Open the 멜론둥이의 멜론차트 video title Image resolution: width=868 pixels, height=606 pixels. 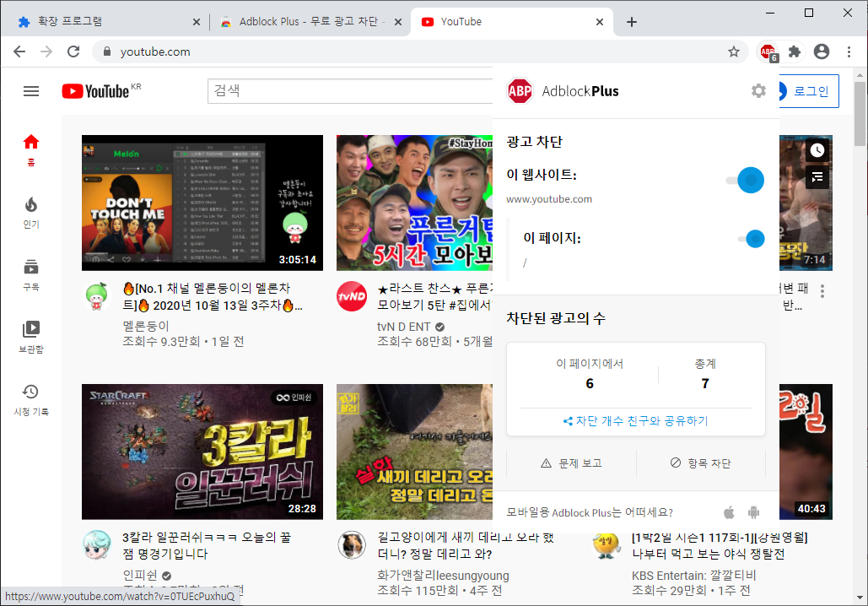coord(213,297)
